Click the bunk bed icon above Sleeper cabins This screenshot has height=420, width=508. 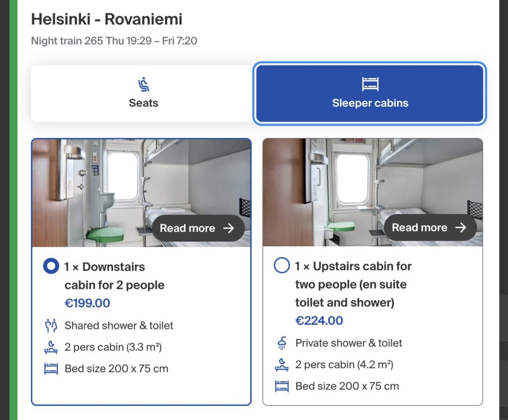pos(370,84)
